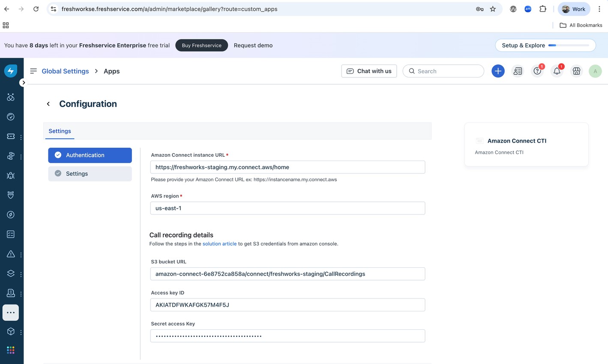The height and width of the screenshot is (364, 608).
Task: Expand the collapsed sidebar with arrow
Action: pyautogui.click(x=24, y=82)
